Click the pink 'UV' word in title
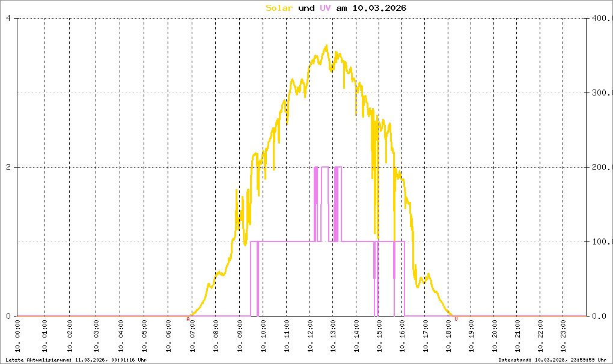Viewport: 613px width, 364px height. [x=325, y=8]
